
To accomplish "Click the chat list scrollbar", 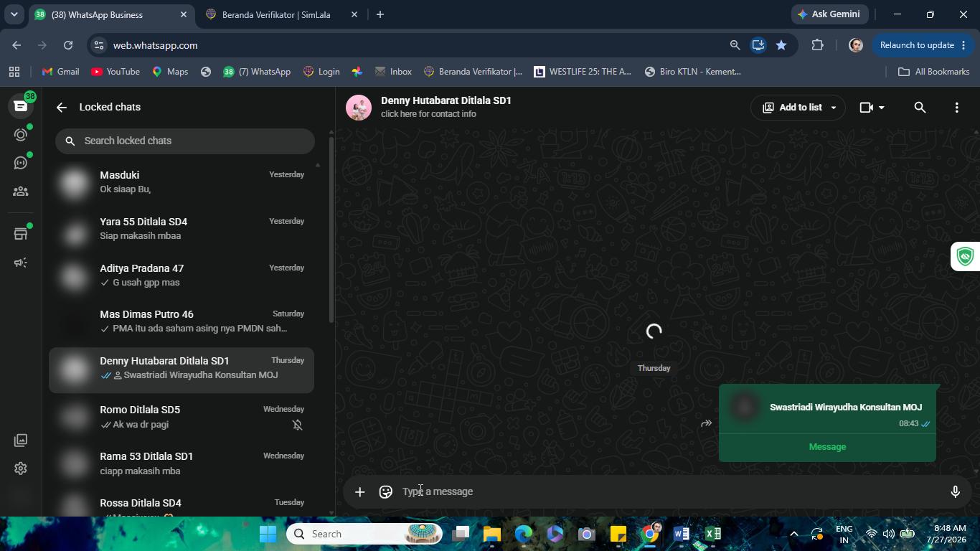I will pyautogui.click(x=331, y=230).
